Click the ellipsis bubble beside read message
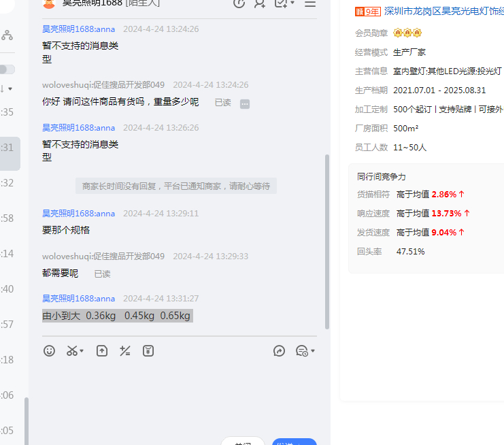 coord(245,103)
